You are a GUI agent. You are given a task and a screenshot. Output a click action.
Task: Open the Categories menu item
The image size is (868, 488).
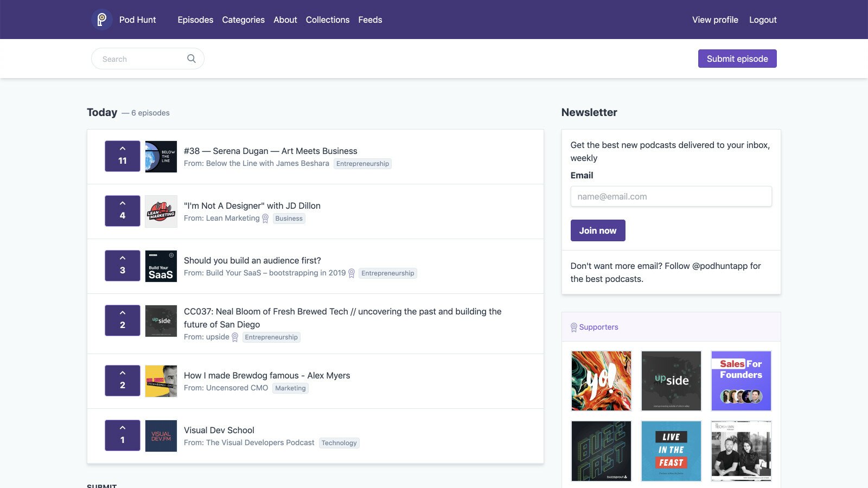pyautogui.click(x=243, y=20)
